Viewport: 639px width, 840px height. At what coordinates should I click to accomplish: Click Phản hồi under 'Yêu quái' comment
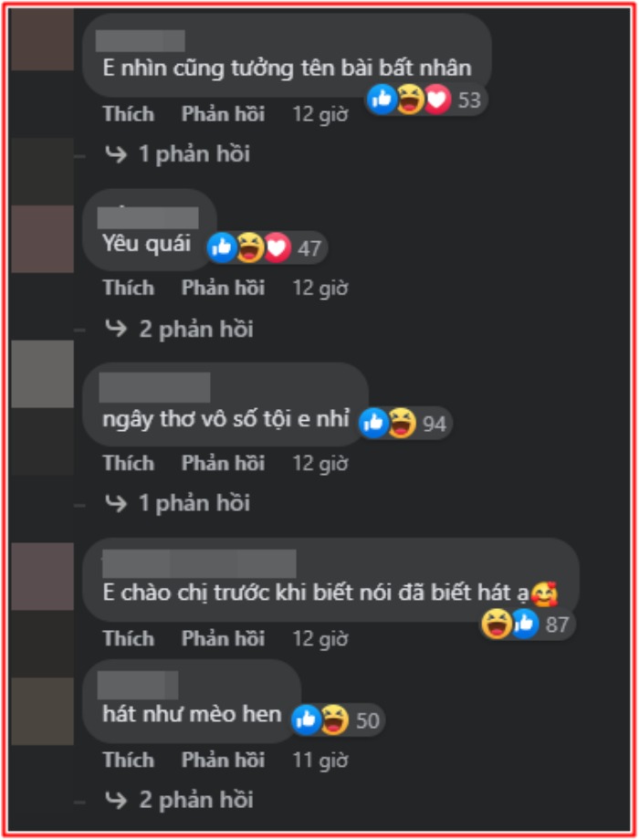coord(223,289)
